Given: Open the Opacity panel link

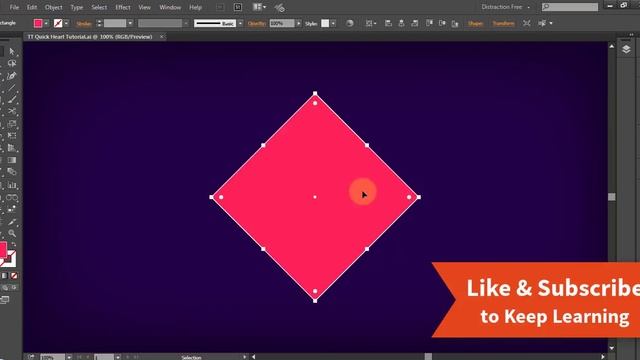Looking at the screenshot, I should [x=257, y=24].
